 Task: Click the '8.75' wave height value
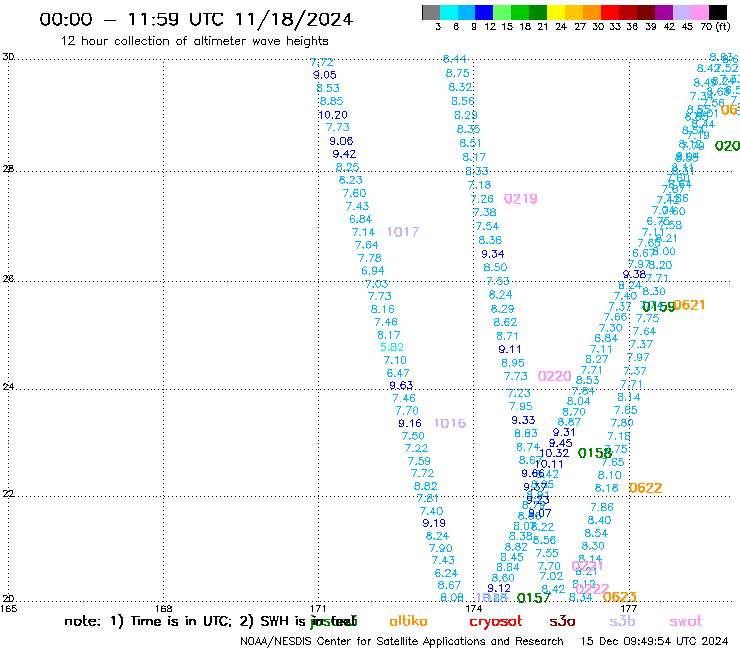[458, 73]
